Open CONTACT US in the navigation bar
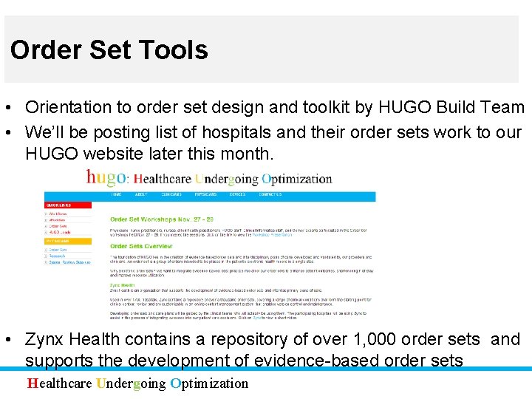This screenshot has width=532, height=399. [x=270, y=194]
